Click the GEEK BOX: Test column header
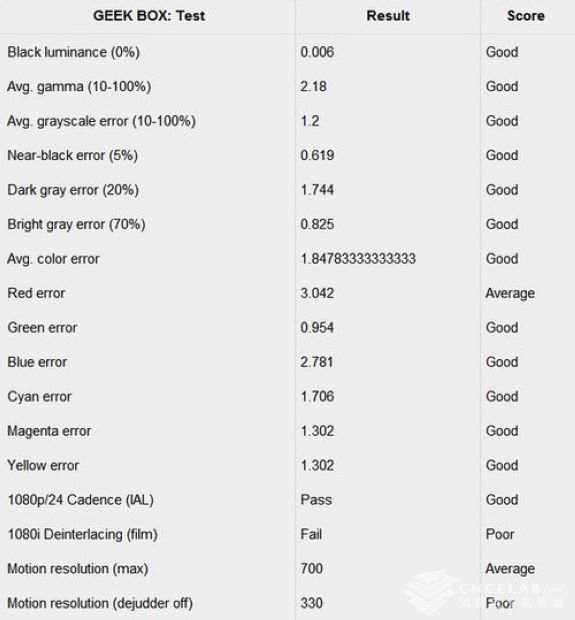This screenshot has width=575, height=620. 149,16
